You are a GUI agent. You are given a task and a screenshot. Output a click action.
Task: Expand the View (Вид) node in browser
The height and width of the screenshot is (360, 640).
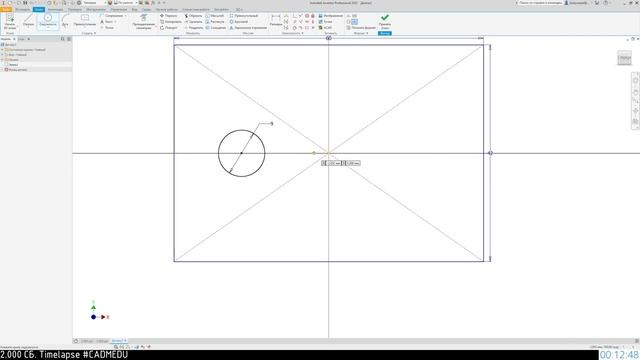2,55
